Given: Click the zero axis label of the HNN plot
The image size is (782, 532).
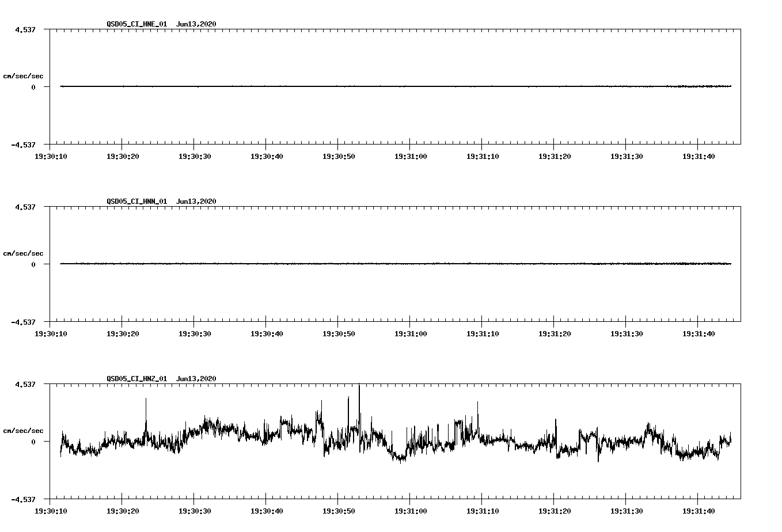Looking at the screenshot, I should pyautogui.click(x=33, y=264).
